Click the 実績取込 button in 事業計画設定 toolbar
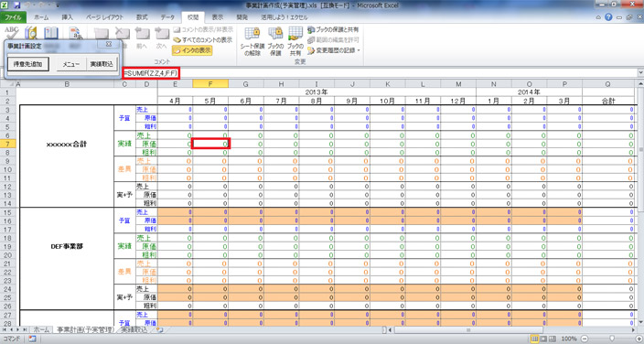Image resolution: width=644 pixels, height=344 pixels. coord(102,64)
